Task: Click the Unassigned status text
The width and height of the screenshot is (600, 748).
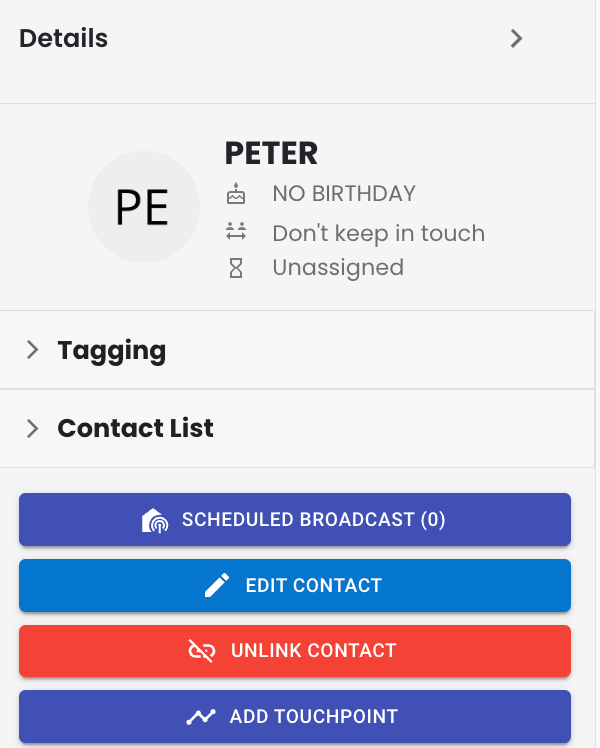Action: pyautogui.click(x=338, y=268)
